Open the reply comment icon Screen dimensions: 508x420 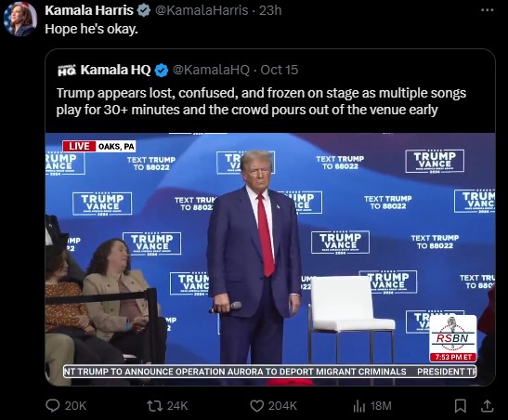click(x=53, y=405)
